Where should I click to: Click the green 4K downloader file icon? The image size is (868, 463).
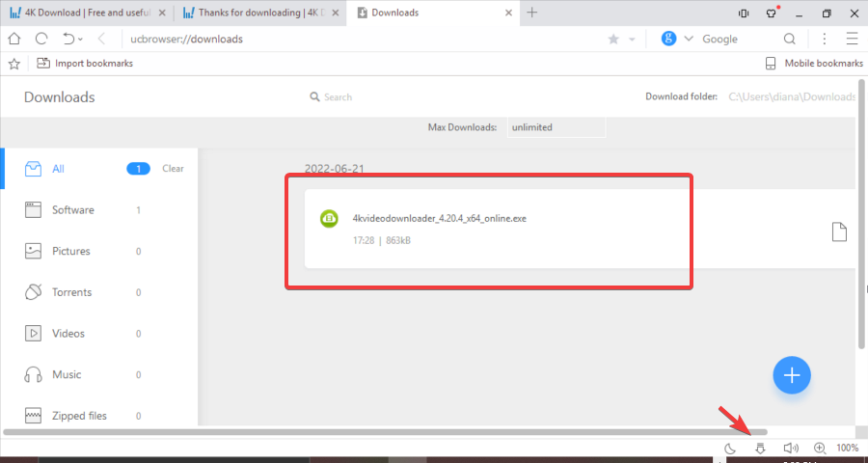[330, 218]
